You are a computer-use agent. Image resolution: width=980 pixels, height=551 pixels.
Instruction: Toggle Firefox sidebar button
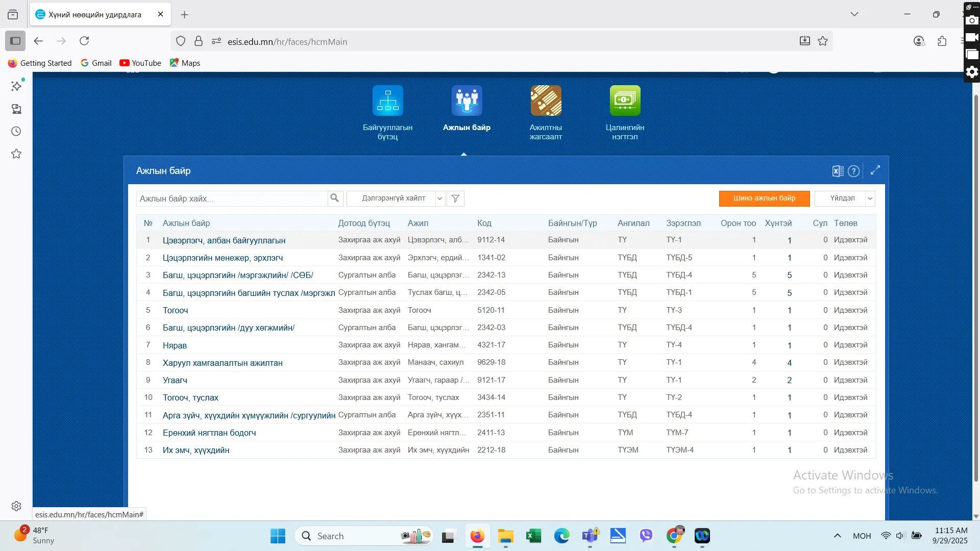pos(15,41)
